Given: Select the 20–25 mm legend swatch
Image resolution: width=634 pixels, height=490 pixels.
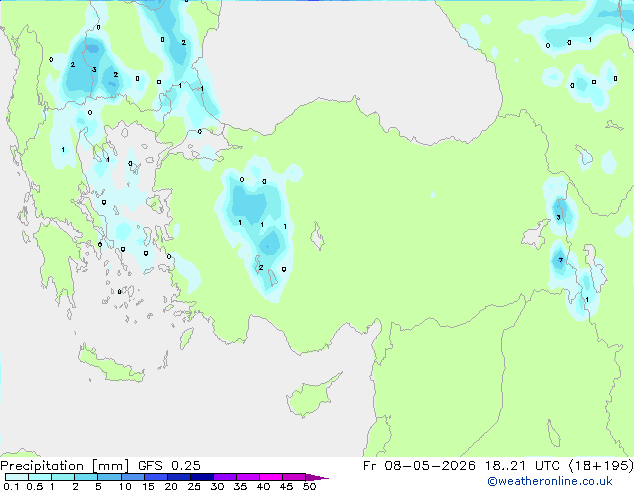Looking at the screenshot, I should pos(179,477).
